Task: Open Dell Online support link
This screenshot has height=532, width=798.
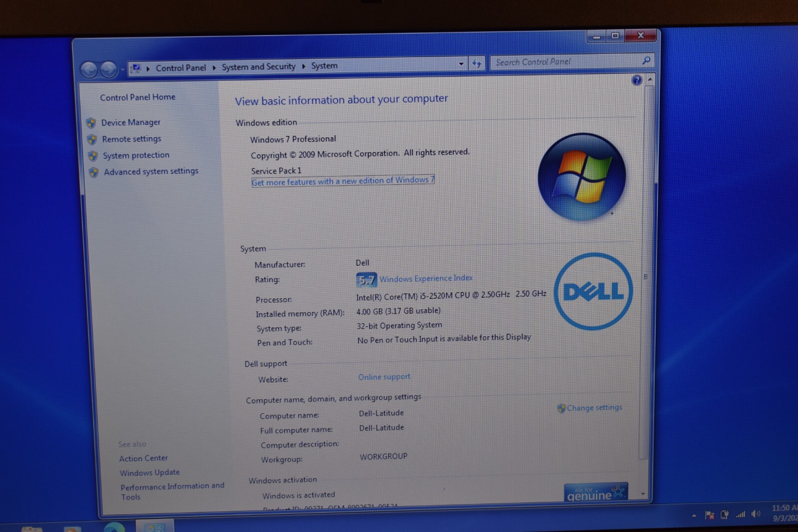Action: [384, 376]
